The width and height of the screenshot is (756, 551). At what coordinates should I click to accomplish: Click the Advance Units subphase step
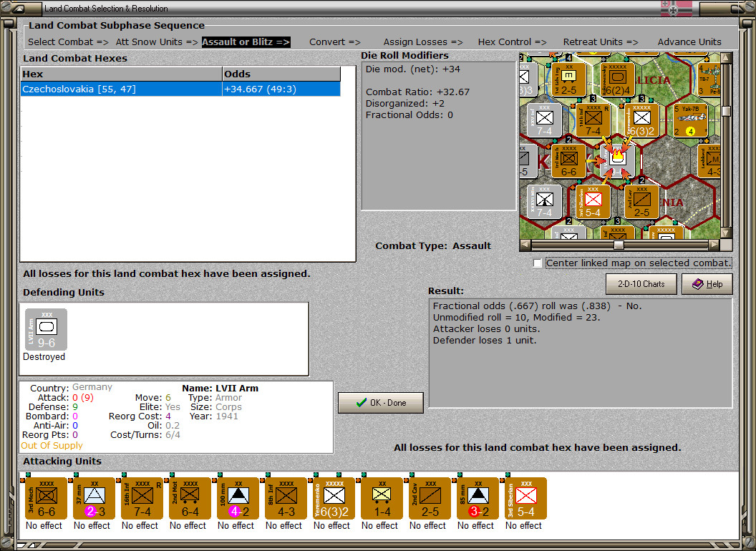click(x=689, y=42)
